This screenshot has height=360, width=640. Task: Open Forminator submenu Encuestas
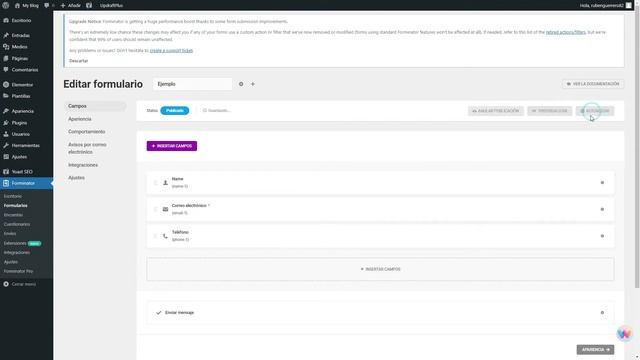(13, 215)
